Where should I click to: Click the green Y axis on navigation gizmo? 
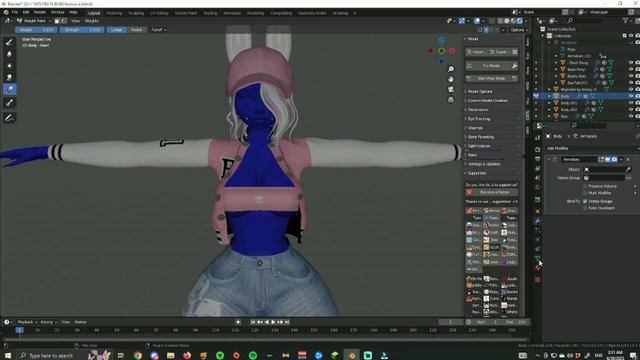442,51
